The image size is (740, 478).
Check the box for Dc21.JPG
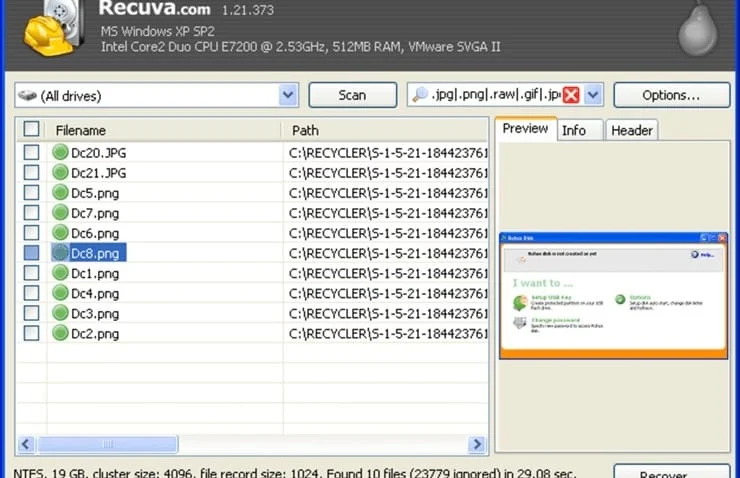coord(32,173)
